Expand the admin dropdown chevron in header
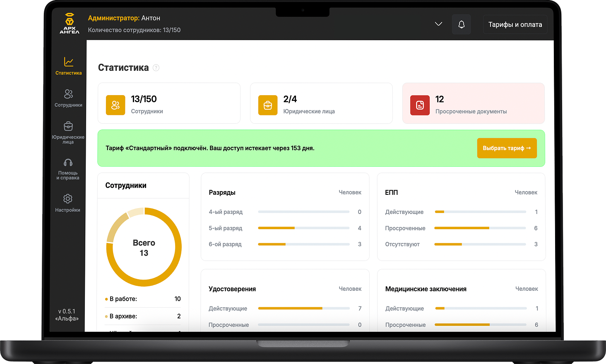 pyautogui.click(x=438, y=24)
